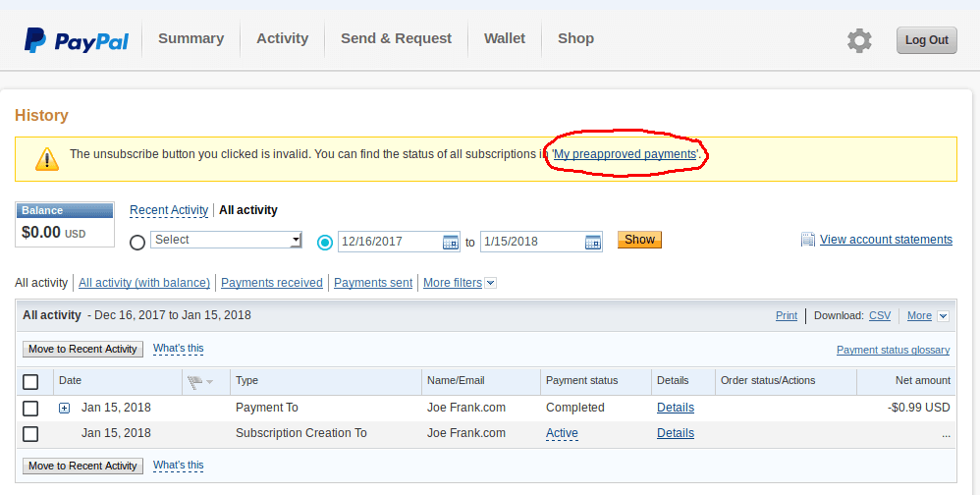Click the -$0.99 USD amount
The image size is (980, 495).
[919, 409]
